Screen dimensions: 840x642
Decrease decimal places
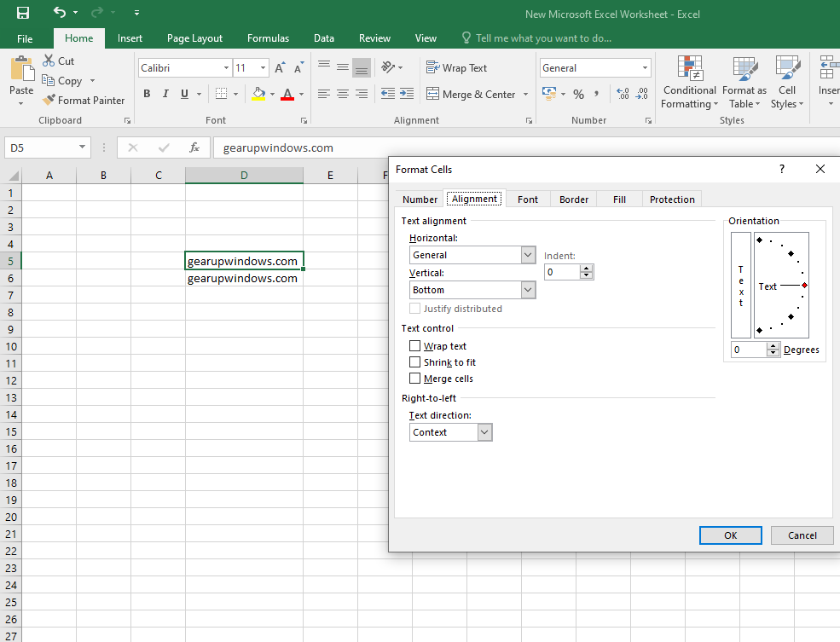tap(642, 95)
